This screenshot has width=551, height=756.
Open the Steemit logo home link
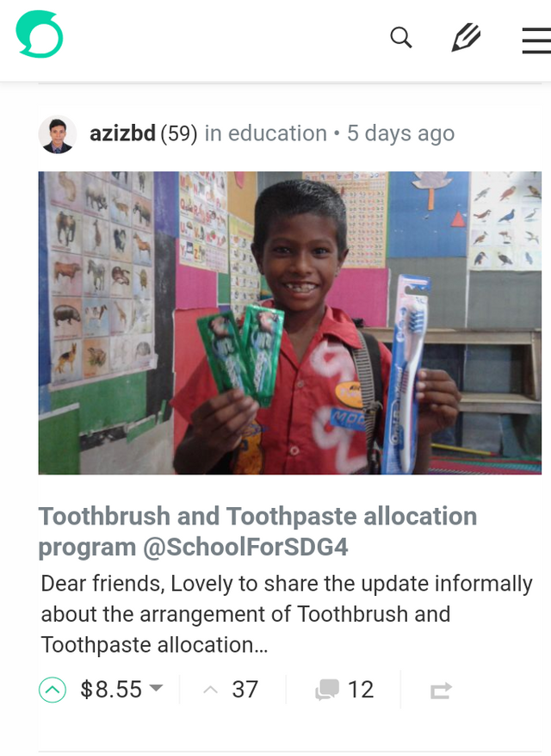click(x=40, y=34)
